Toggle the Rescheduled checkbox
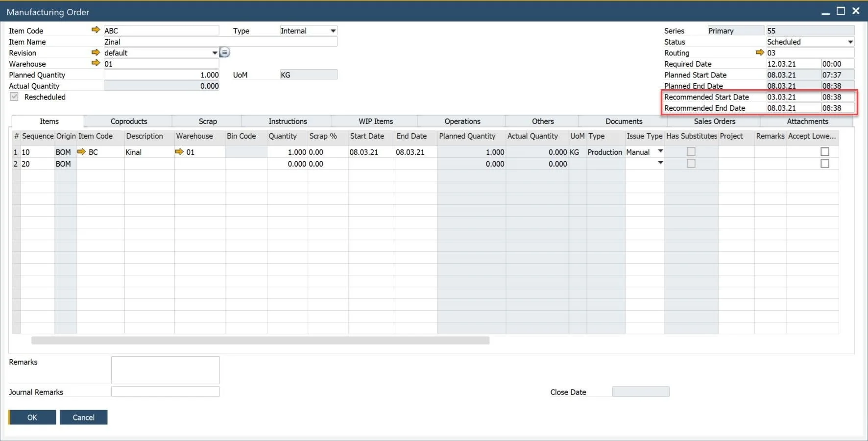 [14, 97]
